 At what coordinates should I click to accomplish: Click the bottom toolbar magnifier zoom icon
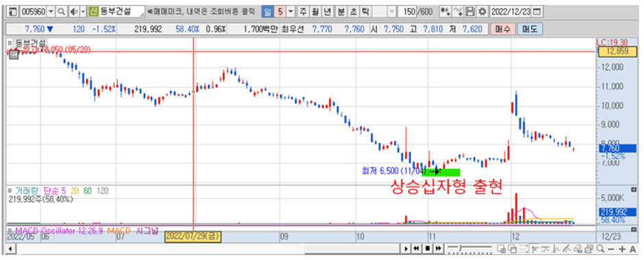[x=600, y=248]
